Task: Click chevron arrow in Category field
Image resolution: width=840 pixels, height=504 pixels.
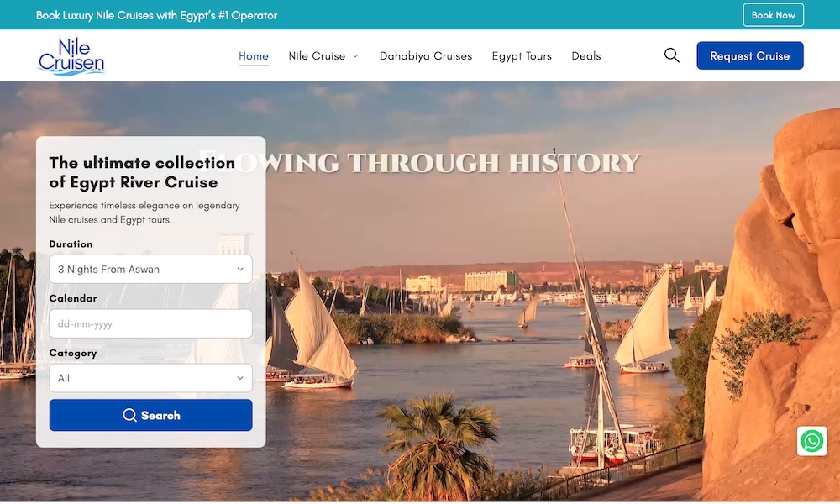Action: (240, 378)
